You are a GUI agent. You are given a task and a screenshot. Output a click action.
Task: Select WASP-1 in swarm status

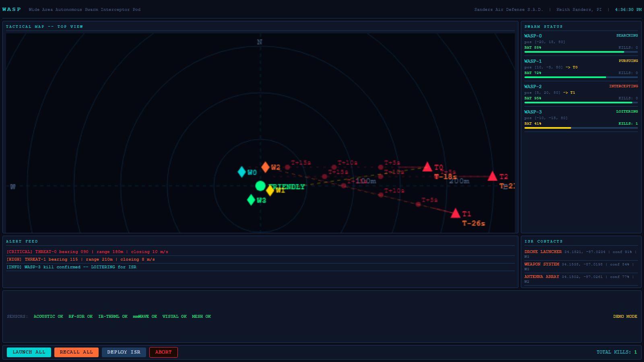pos(581,69)
